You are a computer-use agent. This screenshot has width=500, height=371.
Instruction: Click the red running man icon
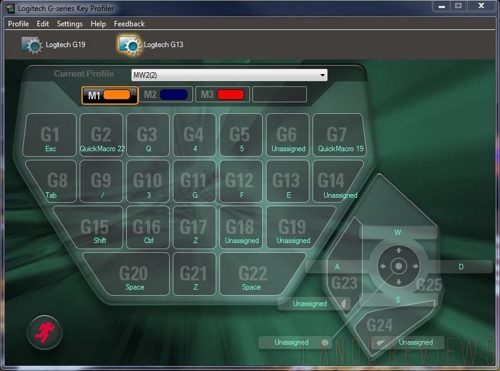tap(45, 332)
